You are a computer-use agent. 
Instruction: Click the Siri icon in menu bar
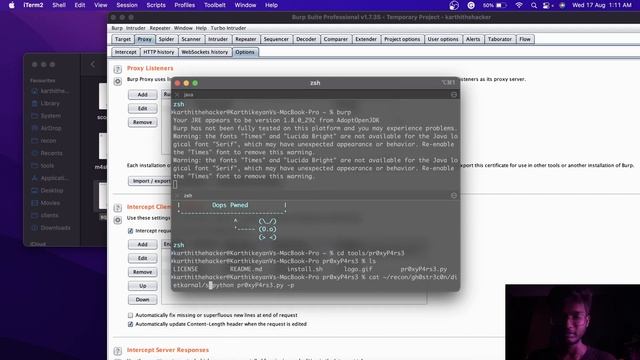(562, 5)
